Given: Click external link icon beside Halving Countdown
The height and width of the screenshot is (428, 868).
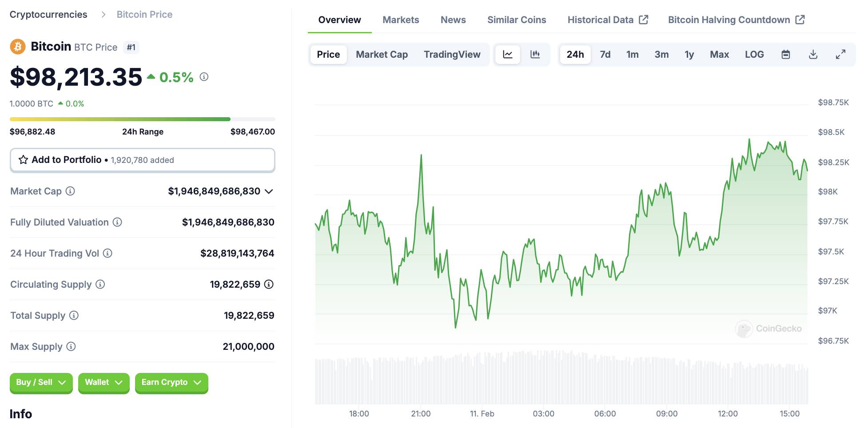Looking at the screenshot, I should pyautogui.click(x=800, y=20).
